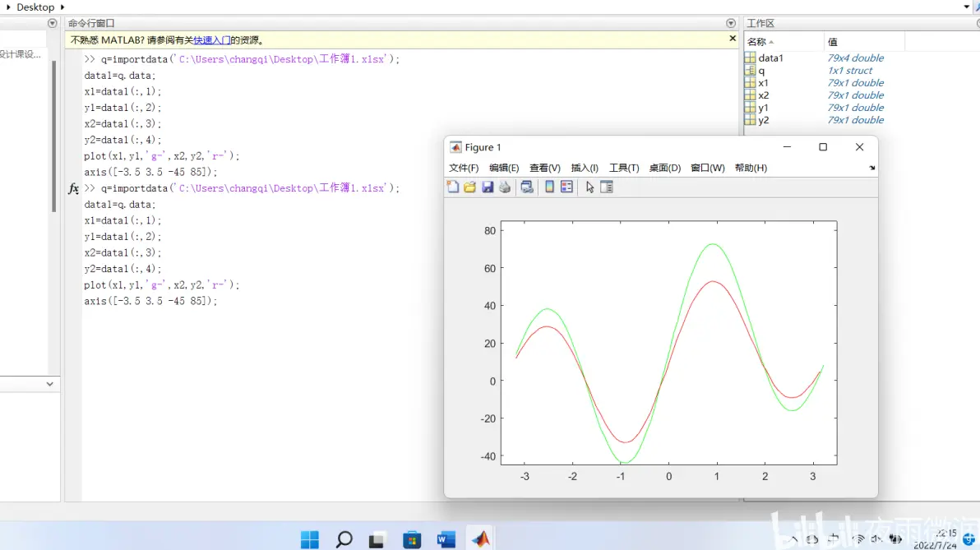Print the figure using printer icon

(x=505, y=187)
